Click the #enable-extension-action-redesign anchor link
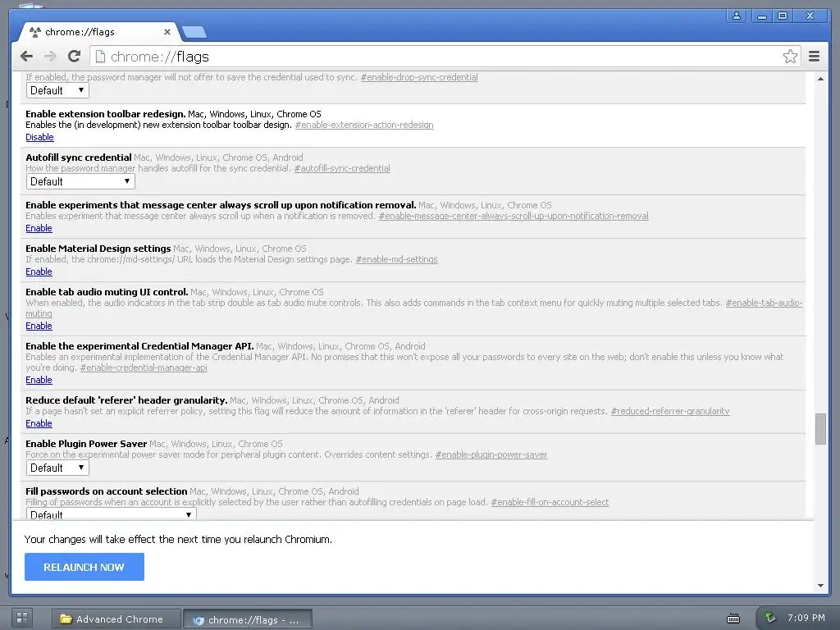The width and height of the screenshot is (840, 630). point(364,125)
